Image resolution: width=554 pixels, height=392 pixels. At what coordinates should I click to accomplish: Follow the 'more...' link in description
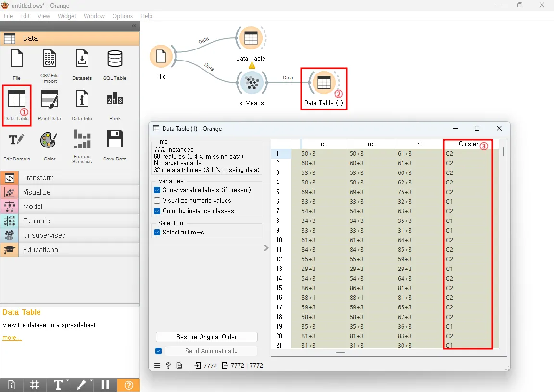tap(12, 338)
